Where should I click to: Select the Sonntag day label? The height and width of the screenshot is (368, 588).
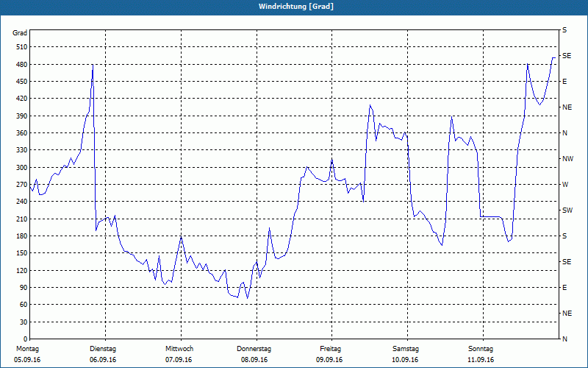tap(481, 349)
